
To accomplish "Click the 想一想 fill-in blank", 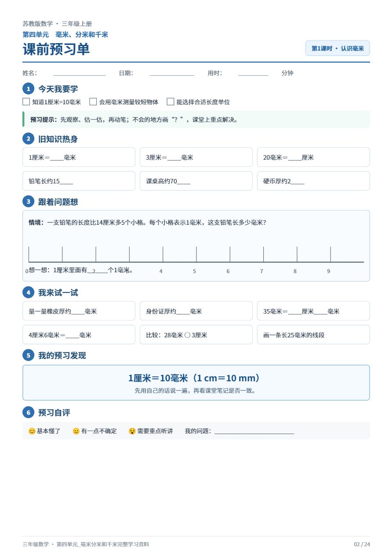I will [98, 270].
